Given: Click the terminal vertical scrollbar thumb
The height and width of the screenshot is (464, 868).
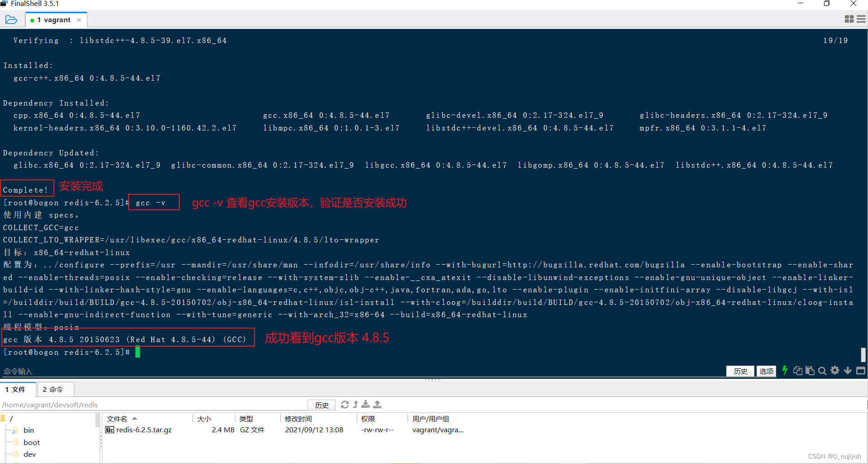Looking at the screenshot, I should click(863, 354).
